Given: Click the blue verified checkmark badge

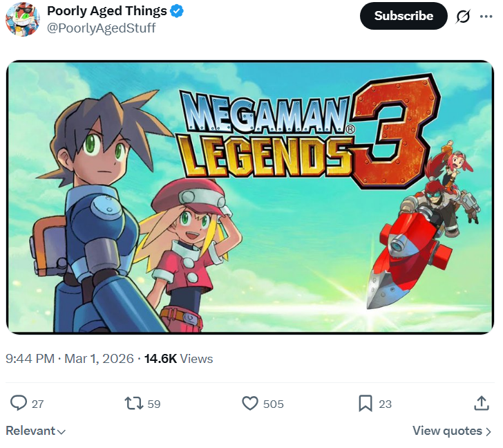Looking at the screenshot, I should (178, 11).
